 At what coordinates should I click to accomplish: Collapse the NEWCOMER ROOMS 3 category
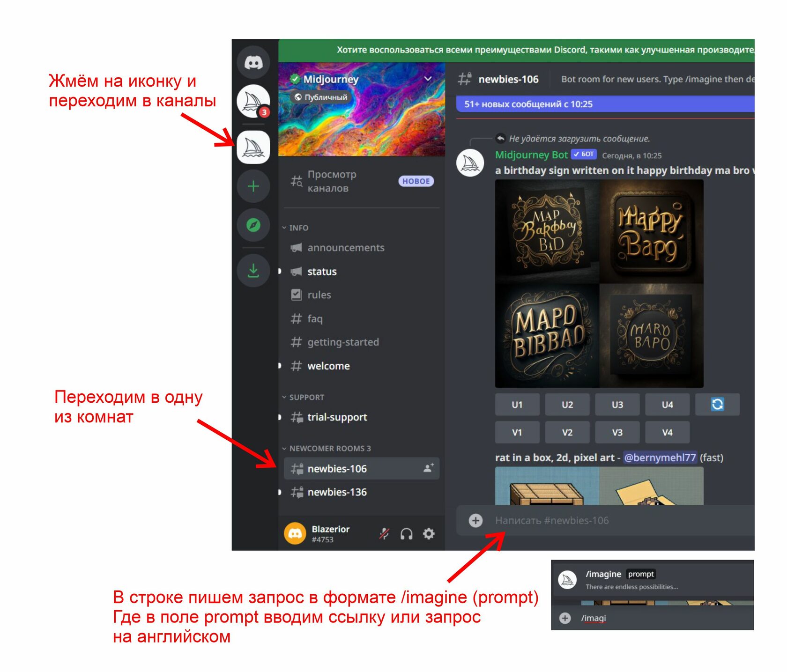tap(327, 449)
